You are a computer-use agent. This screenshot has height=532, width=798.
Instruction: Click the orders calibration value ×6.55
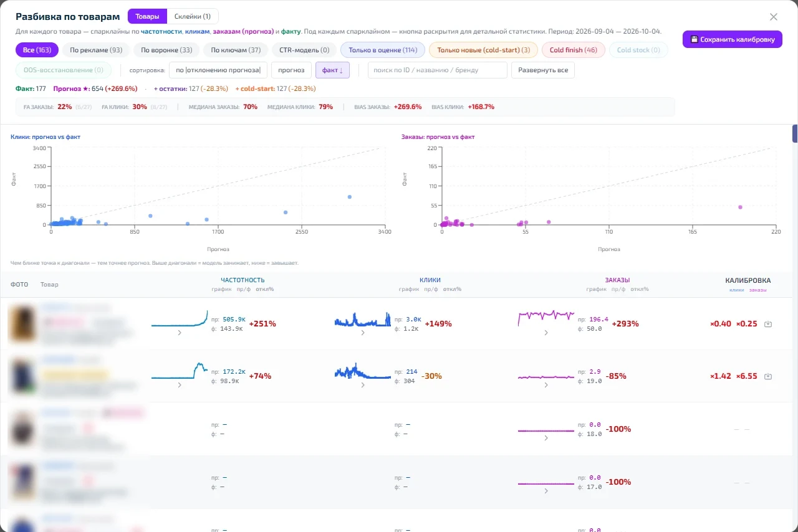click(x=747, y=376)
